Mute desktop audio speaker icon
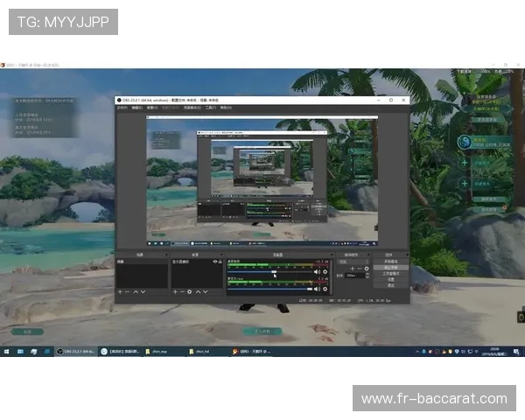The height and width of the screenshot is (420, 525). (317, 272)
